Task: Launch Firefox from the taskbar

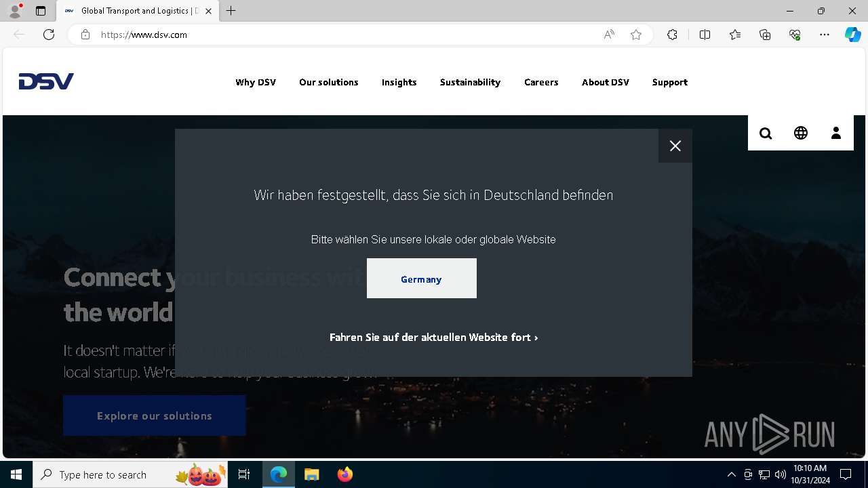Action: [345, 474]
